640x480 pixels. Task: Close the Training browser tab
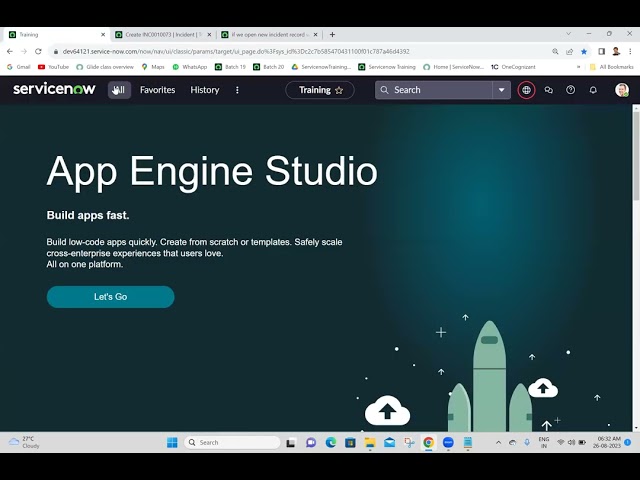pos(103,35)
